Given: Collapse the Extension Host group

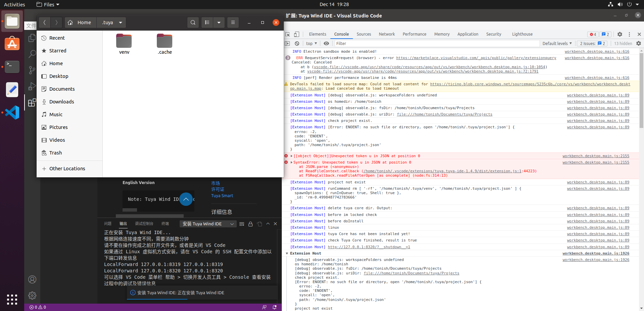Looking at the screenshot, I should [287, 254].
